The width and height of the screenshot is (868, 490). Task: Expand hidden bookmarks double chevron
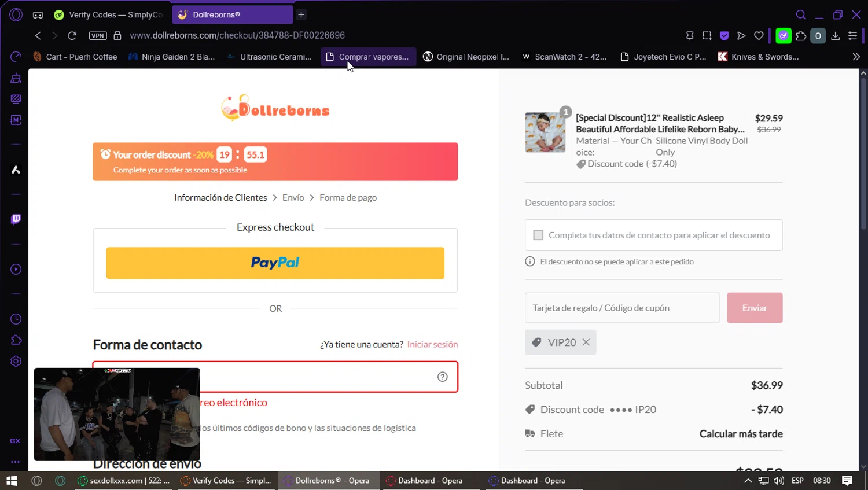pos(856,57)
